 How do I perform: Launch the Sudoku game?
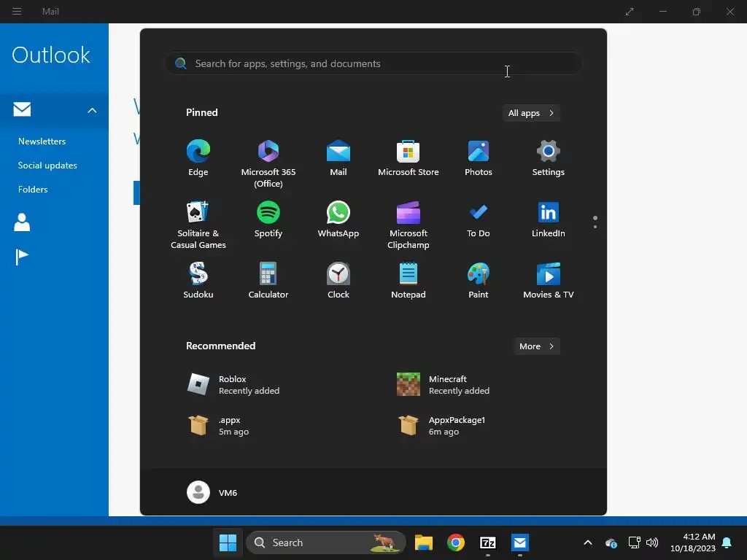(x=198, y=281)
